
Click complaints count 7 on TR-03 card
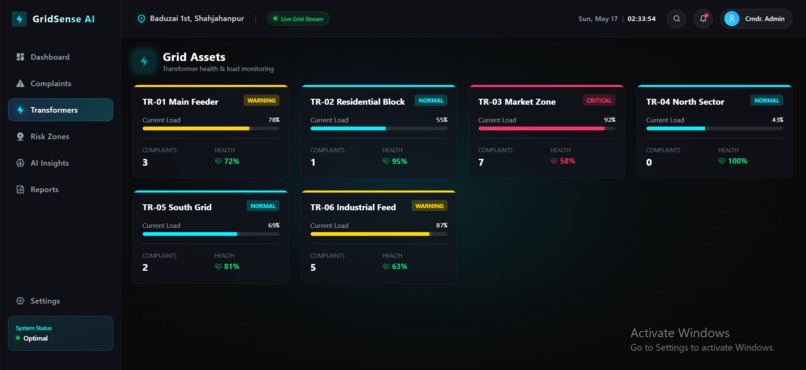(x=481, y=163)
